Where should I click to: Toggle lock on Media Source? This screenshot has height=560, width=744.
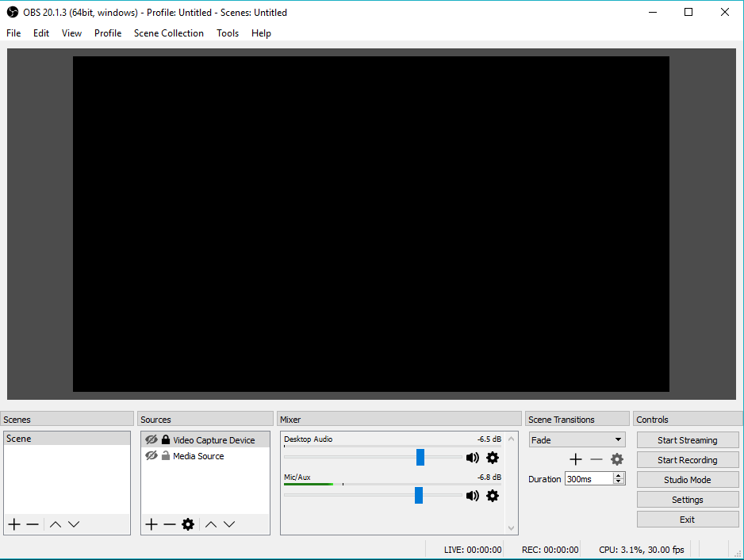[166, 455]
